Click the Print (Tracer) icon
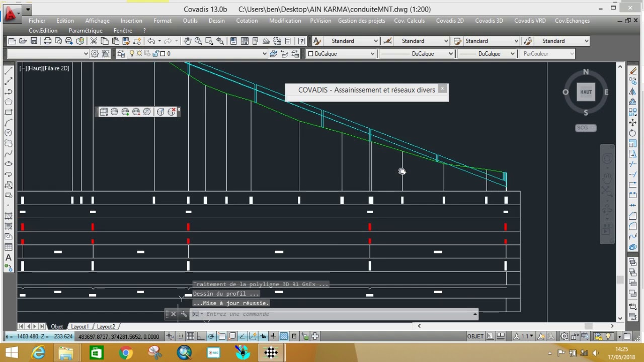 [x=47, y=41]
